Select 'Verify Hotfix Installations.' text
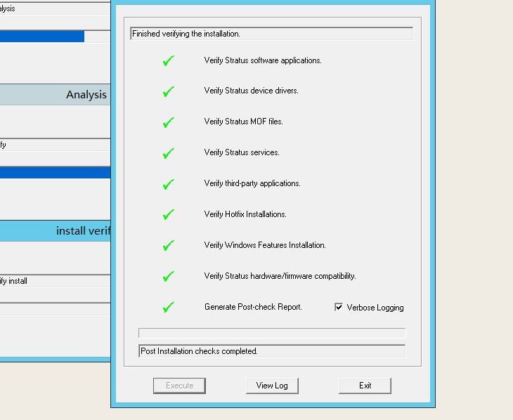513x420 pixels. [245, 214]
